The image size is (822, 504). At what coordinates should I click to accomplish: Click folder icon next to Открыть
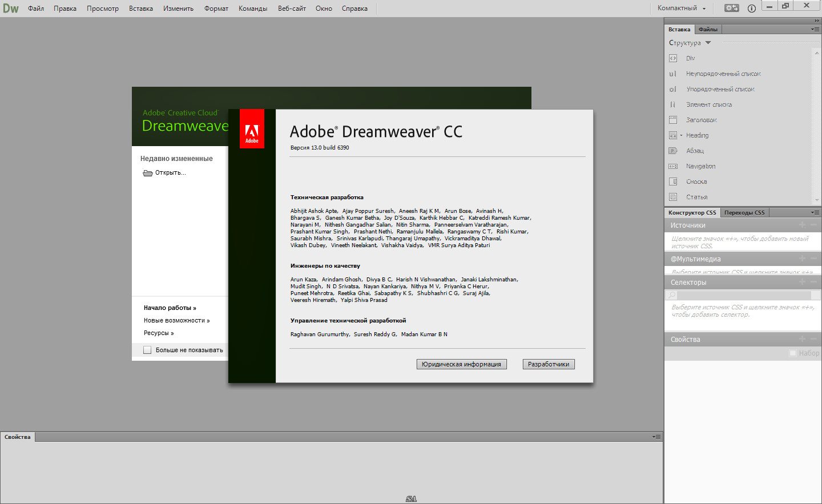point(147,173)
